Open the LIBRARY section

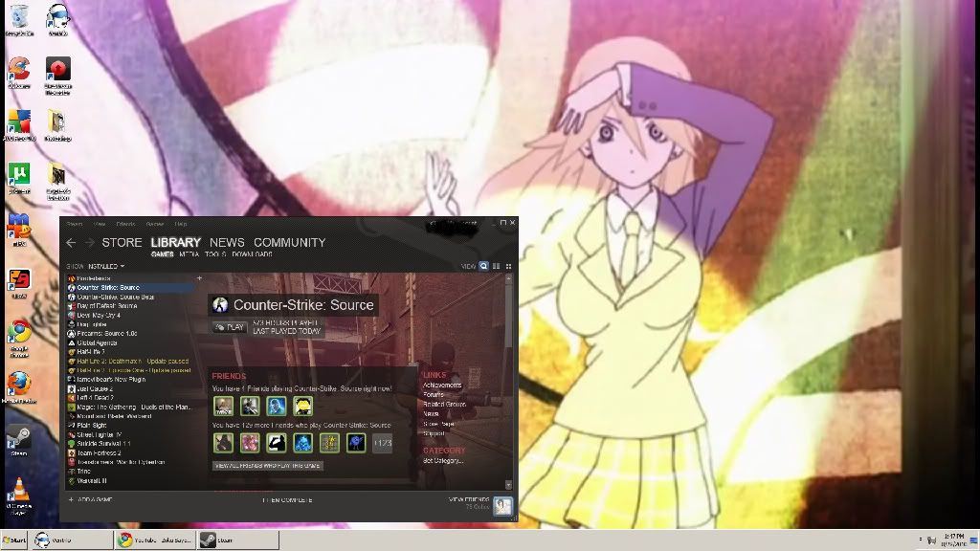tap(176, 242)
